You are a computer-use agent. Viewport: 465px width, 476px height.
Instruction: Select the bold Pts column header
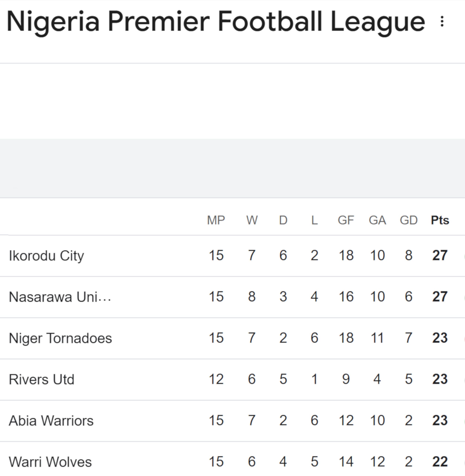coord(440,220)
